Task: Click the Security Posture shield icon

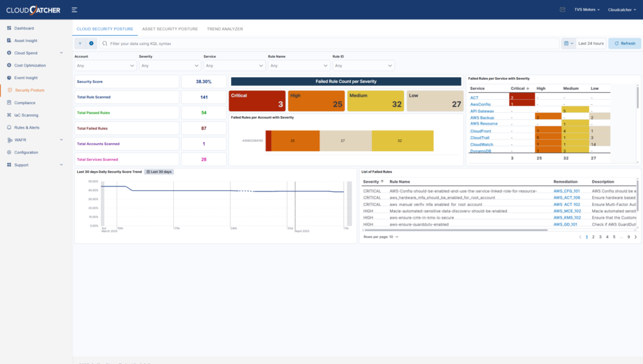Action: tap(10, 90)
